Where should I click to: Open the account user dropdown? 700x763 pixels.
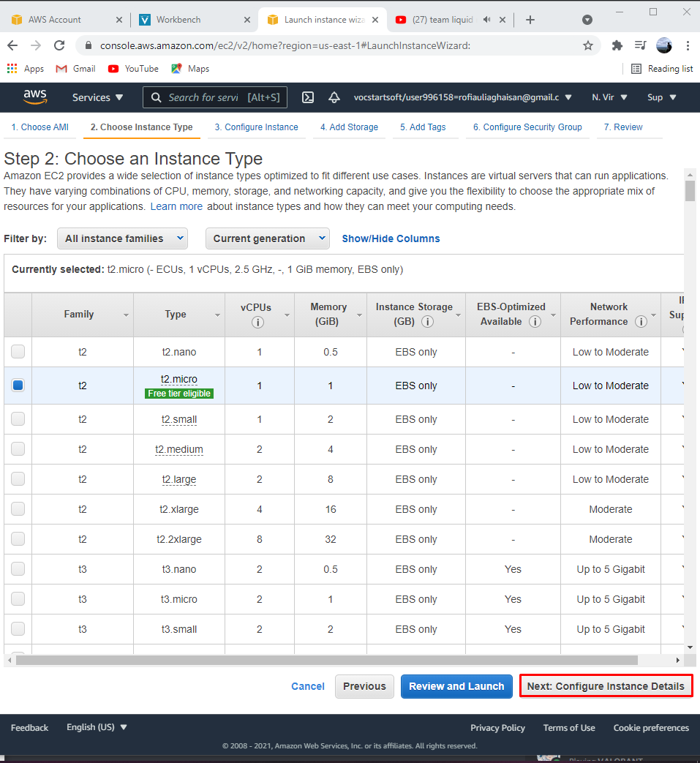pos(462,97)
